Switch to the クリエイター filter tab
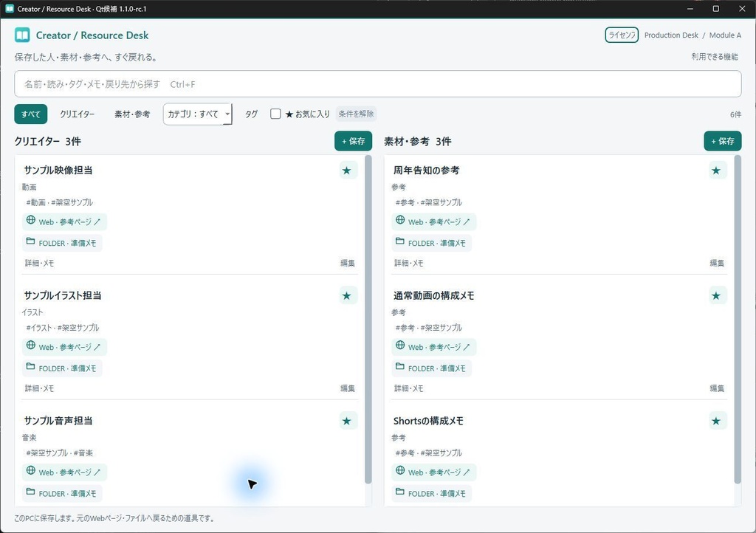Viewport: 756px width, 533px height. tap(77, 114)
